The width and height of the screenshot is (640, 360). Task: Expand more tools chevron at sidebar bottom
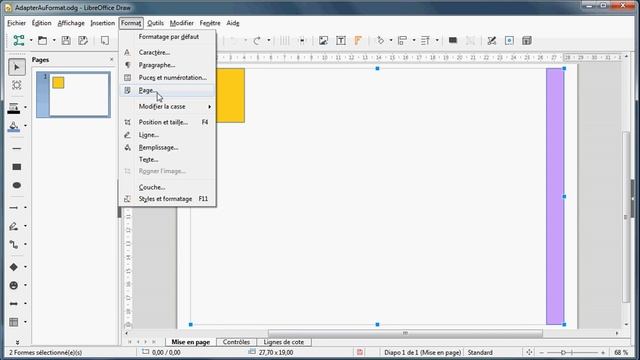coord(17,342)
